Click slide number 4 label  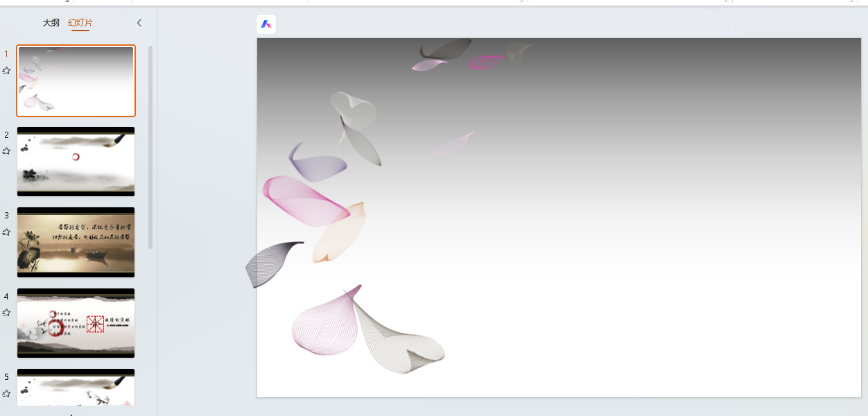pos(6,296)
